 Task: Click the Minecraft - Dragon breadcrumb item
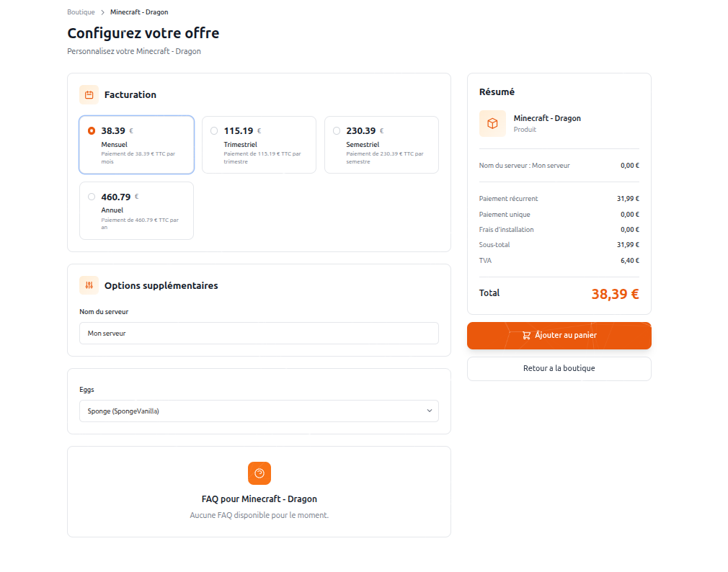[139, 12]
